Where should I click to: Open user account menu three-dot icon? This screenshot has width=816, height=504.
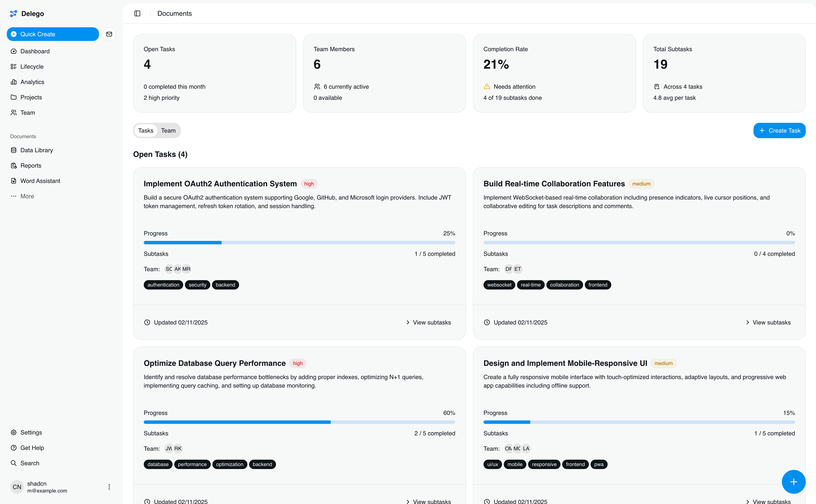[109, 487]
